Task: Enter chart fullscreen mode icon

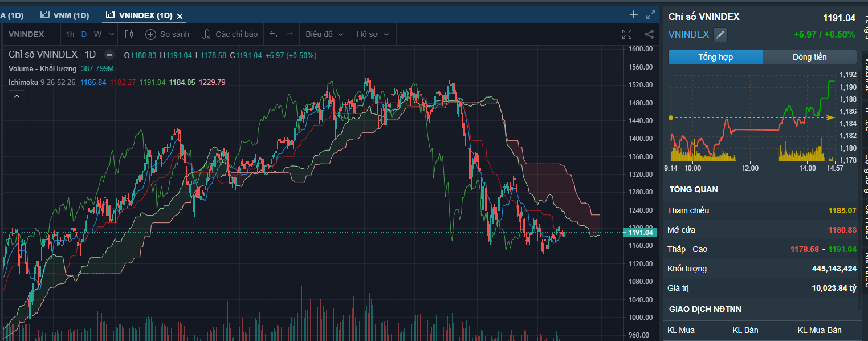Action: pyautogui.click(x=627, y=34)
